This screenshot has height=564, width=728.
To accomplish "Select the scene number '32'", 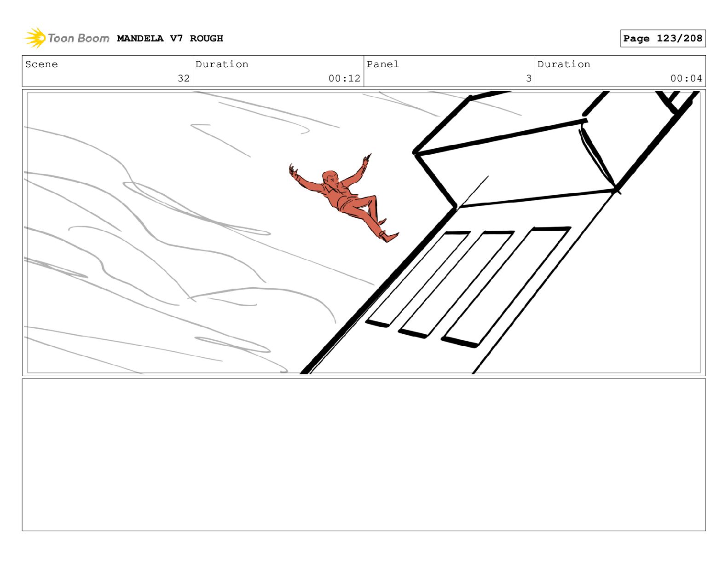I will (x=184, y=78).
